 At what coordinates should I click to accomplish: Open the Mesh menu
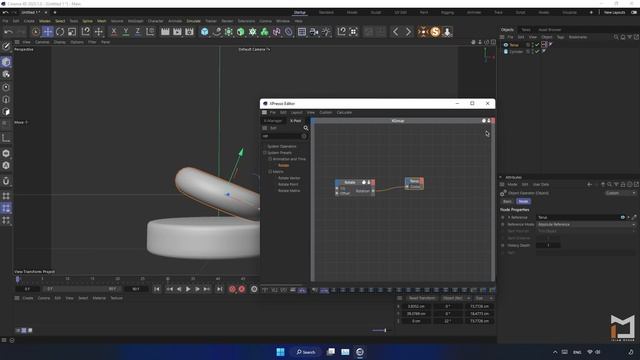(x=102, y=21)
